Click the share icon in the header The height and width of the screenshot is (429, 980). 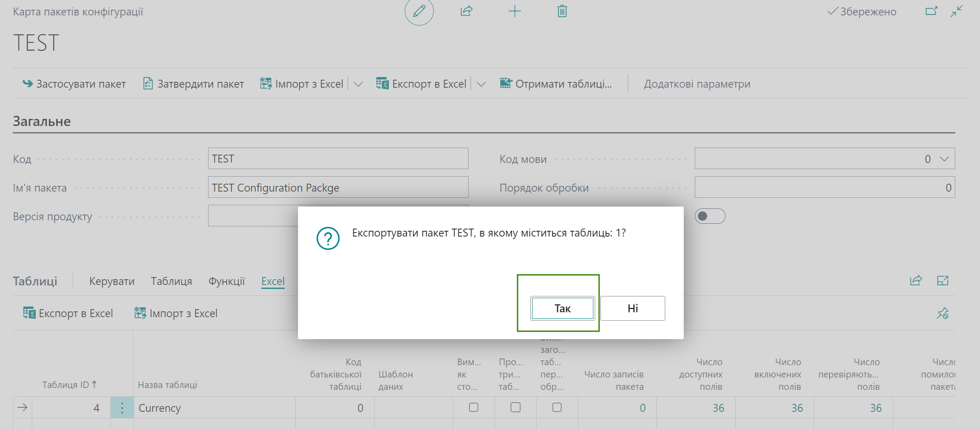tap(466, 11)
